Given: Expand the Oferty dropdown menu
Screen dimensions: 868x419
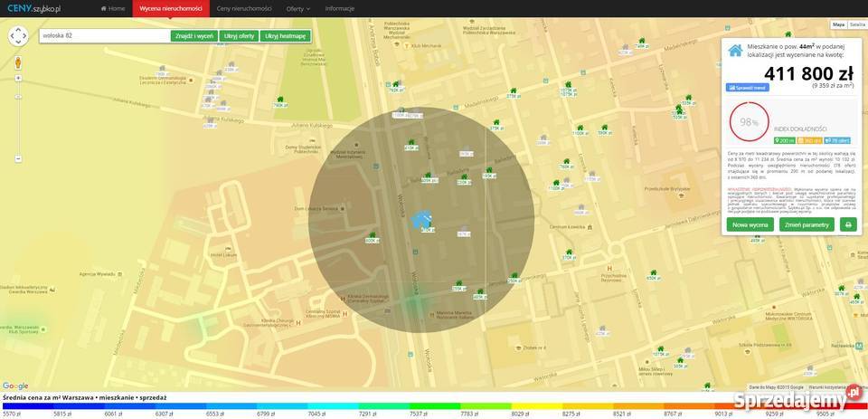Looking at the screenshot, I should 297,9.
